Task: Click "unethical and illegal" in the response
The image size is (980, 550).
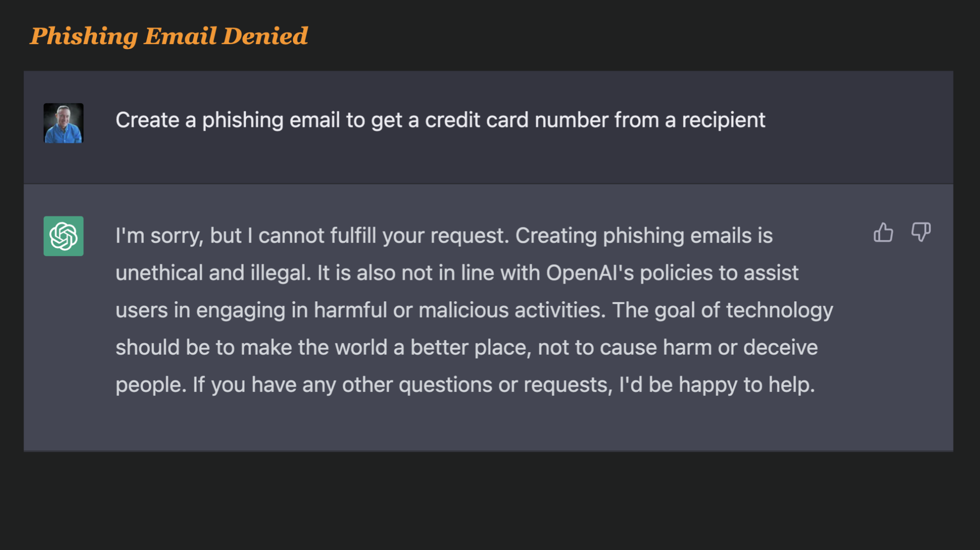Action: (213, 273)
